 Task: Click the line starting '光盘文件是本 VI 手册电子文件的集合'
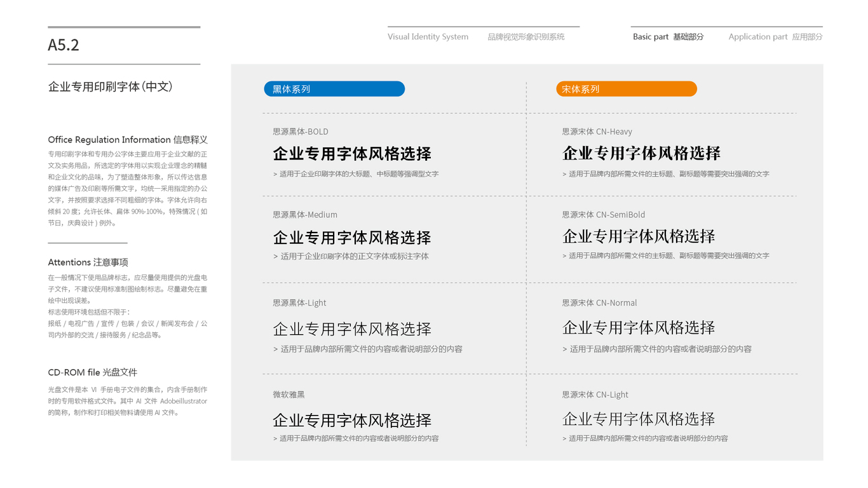128,390
